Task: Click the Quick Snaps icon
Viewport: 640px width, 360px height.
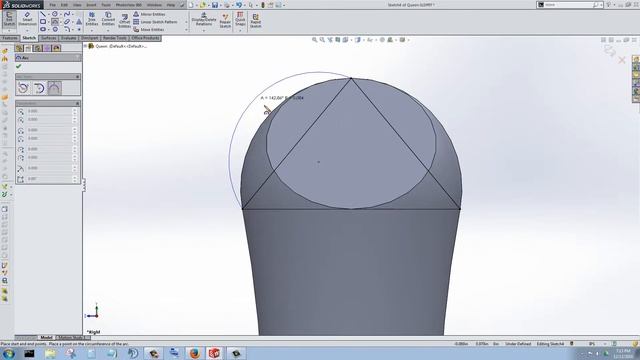Action: 240,19
